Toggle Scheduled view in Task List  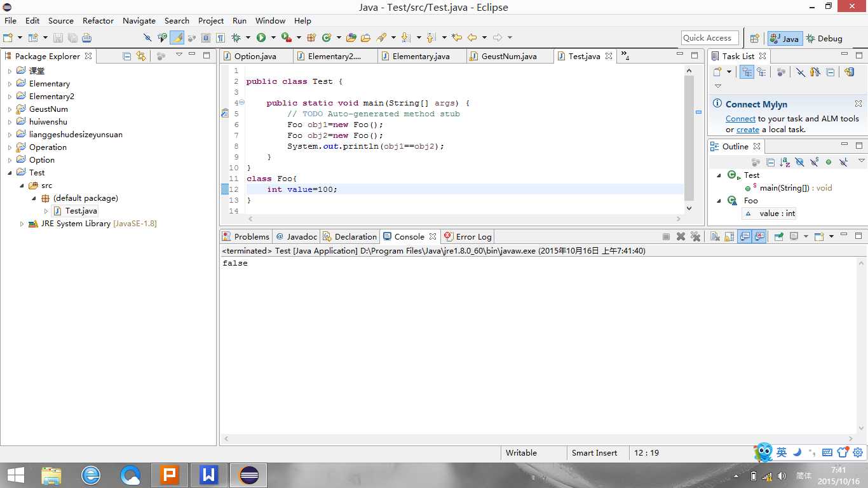click(x=761, y=72)
